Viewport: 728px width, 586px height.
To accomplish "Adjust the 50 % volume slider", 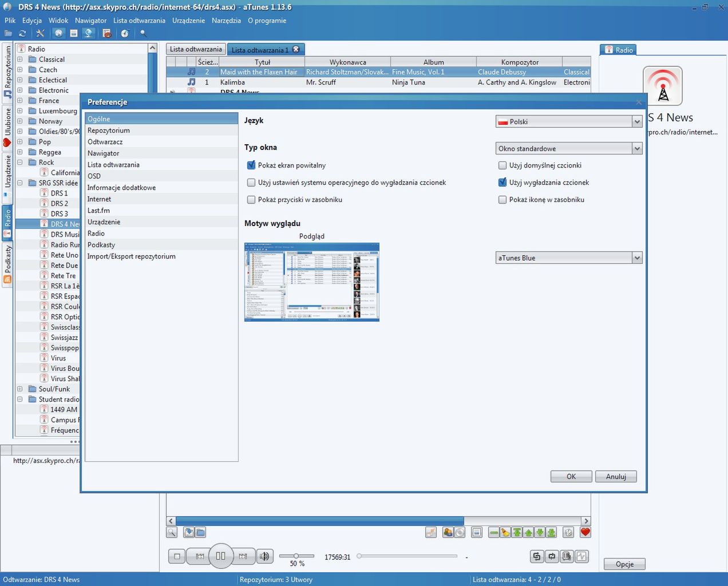I will click(x=296, y=556).
